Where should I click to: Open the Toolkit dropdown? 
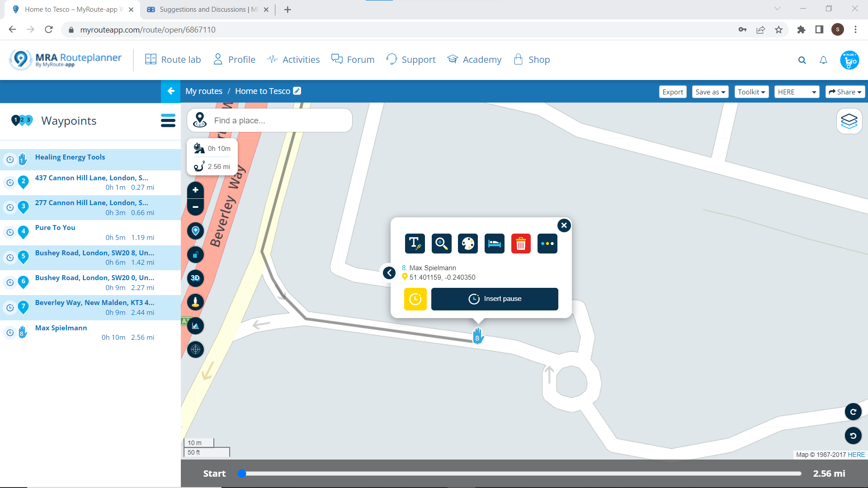point(751,92)
